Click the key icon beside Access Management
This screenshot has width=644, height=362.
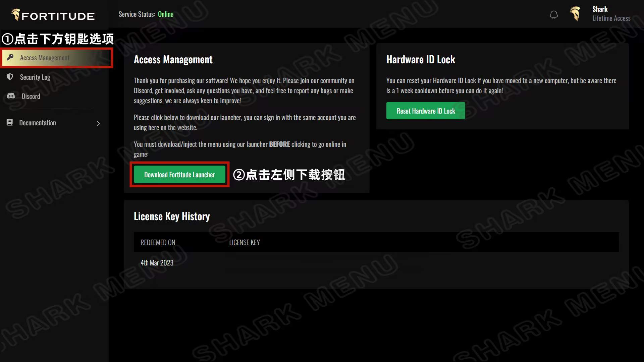coord(10,57)
